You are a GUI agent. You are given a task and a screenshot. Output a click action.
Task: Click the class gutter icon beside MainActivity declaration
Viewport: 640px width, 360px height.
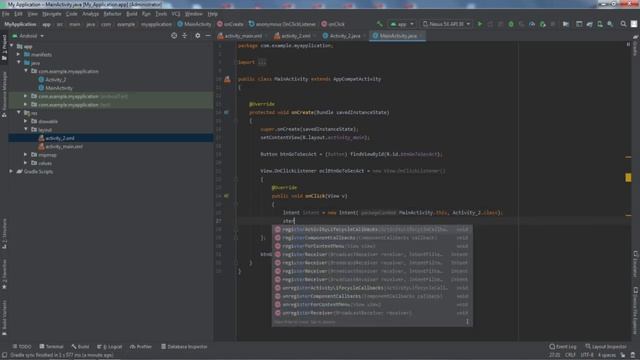(x=227, y=79)
